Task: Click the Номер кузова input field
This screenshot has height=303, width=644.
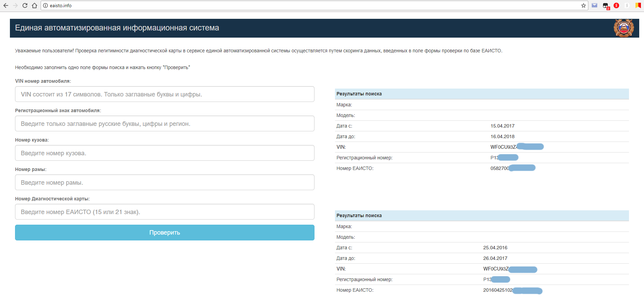Action: 165,153
